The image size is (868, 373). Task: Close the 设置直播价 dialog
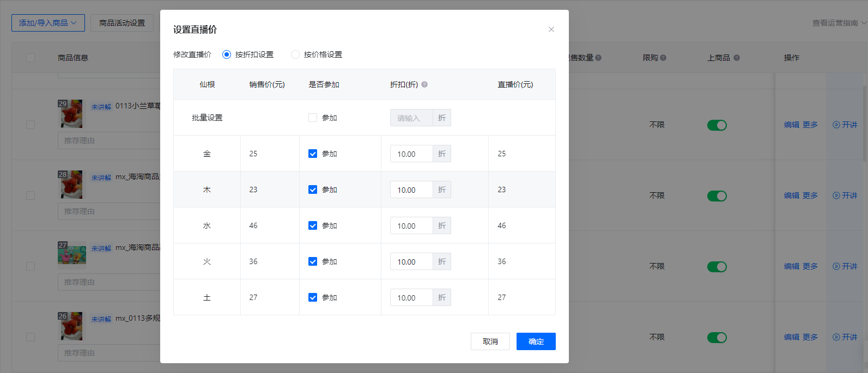click(551, 29)
